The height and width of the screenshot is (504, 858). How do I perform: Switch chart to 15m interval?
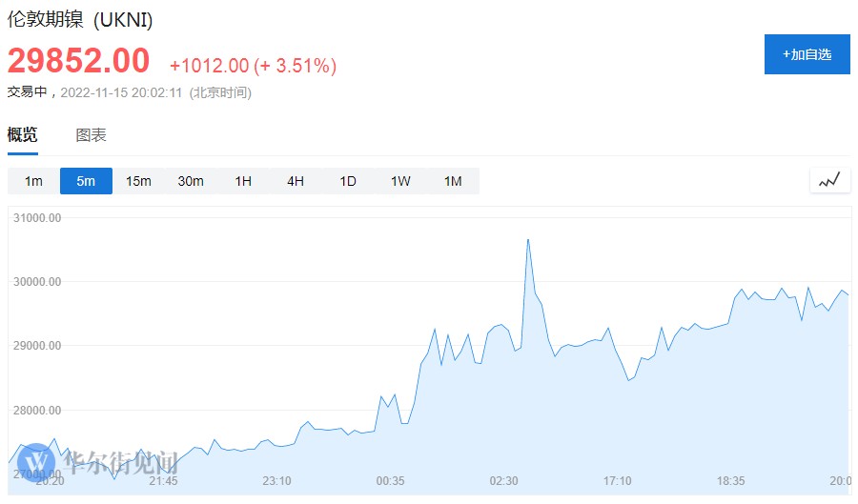pos(138,181)
